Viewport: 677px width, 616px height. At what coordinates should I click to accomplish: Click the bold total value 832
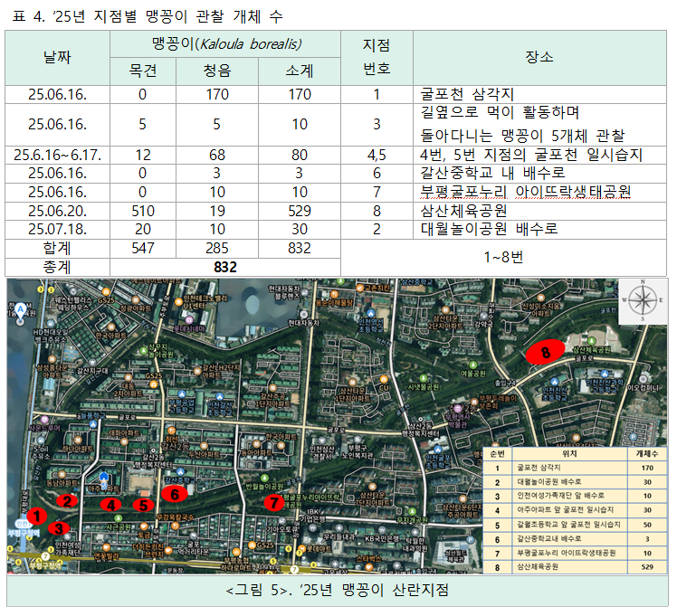(224, 267)
